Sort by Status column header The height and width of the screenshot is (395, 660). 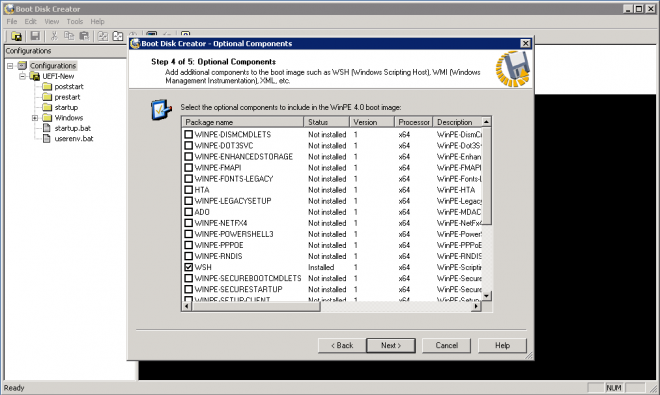point(326,122)
